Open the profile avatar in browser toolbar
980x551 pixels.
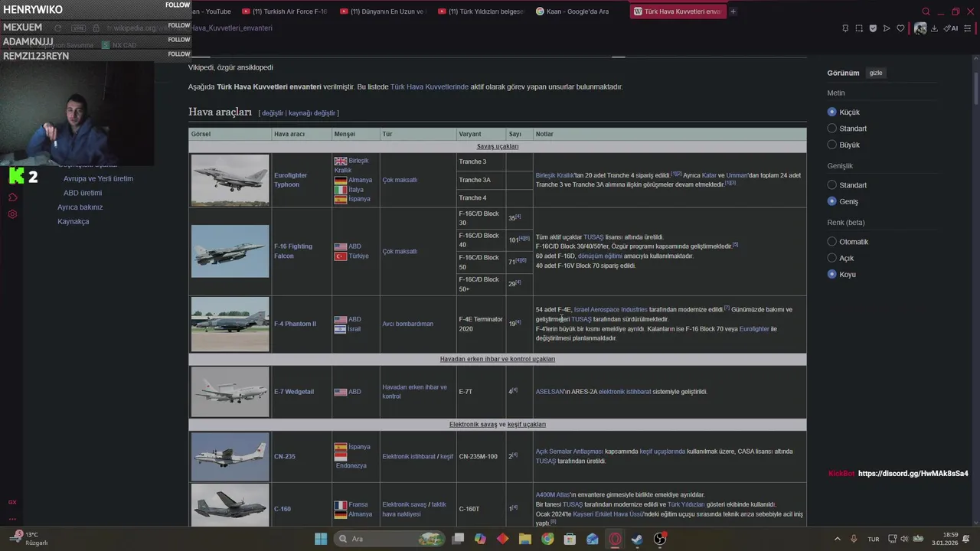click(x=920, y=28)
